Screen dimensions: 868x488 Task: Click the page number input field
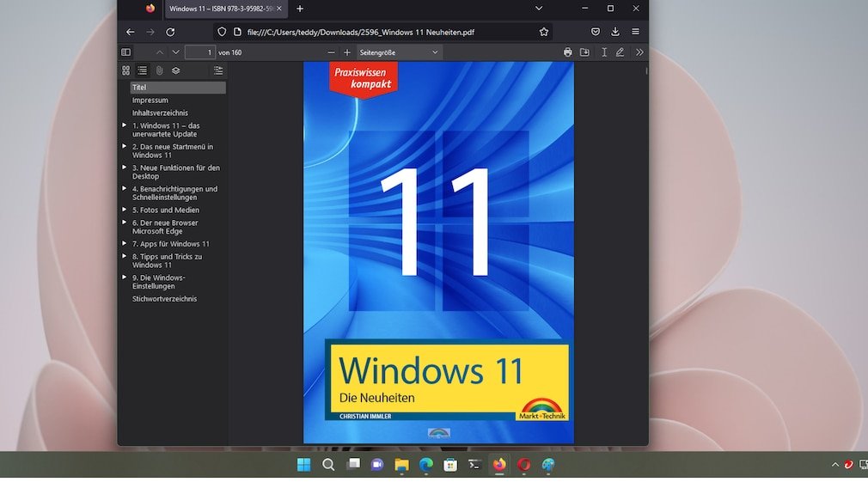point(200,52)
